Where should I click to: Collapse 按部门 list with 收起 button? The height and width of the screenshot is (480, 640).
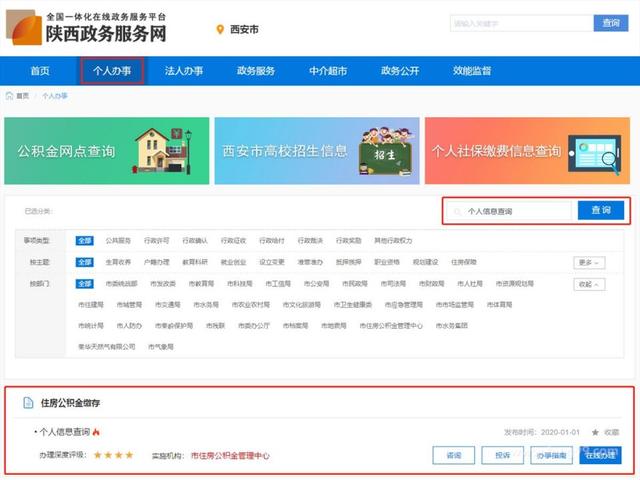tap(589, 284)
